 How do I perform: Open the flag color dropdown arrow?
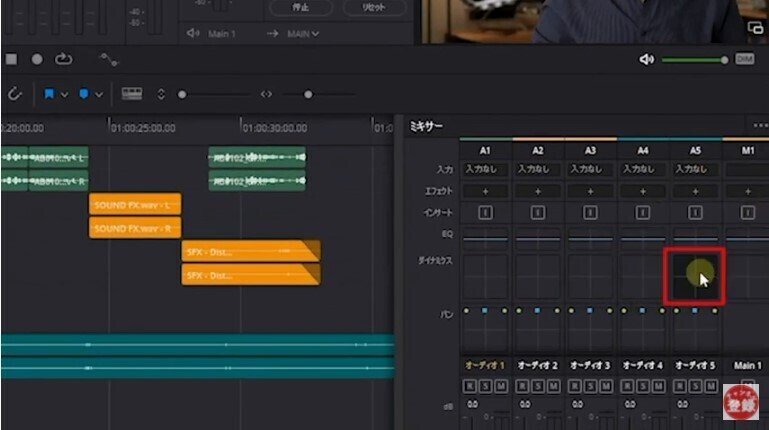coord(64,94)
